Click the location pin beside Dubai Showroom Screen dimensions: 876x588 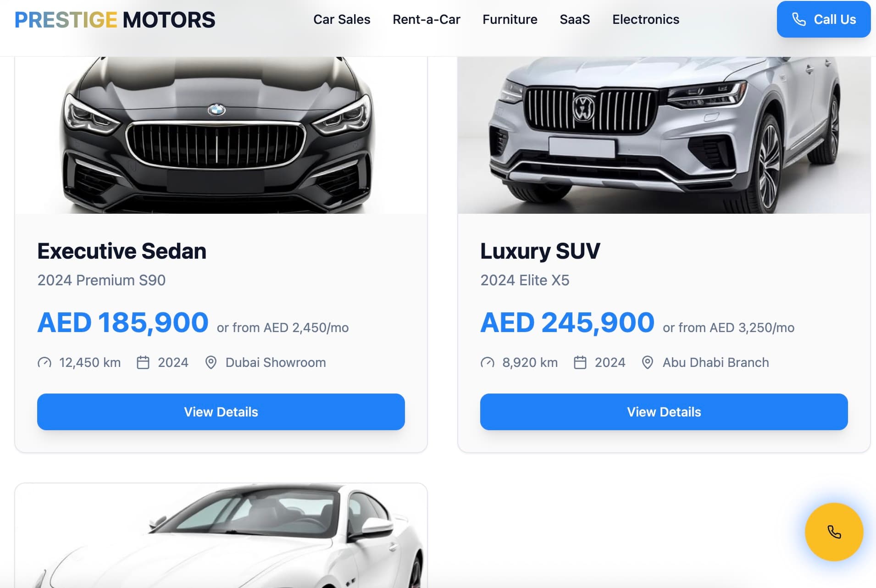(x=211, y=363)
